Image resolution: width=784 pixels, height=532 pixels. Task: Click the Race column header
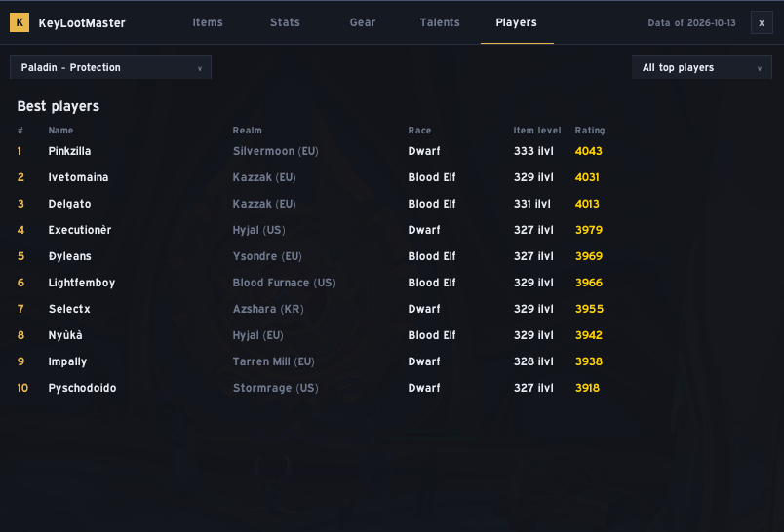tap(419, 131)
